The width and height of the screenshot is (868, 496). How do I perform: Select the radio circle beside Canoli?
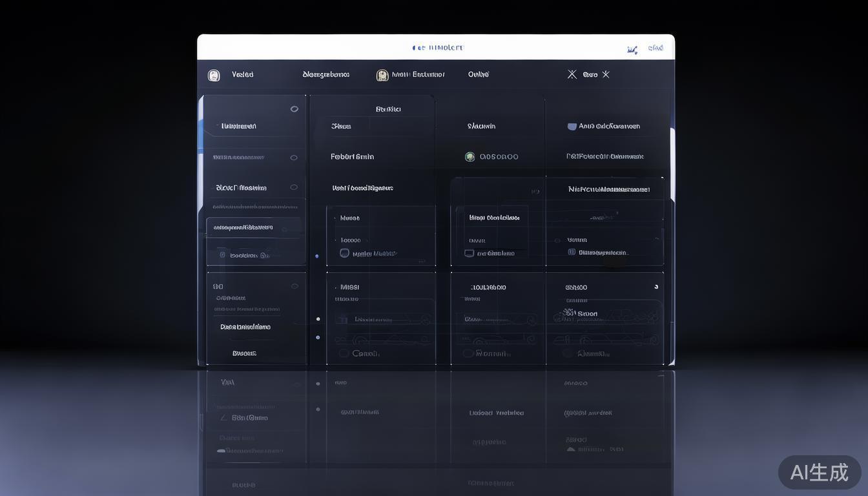coord(344,353)
